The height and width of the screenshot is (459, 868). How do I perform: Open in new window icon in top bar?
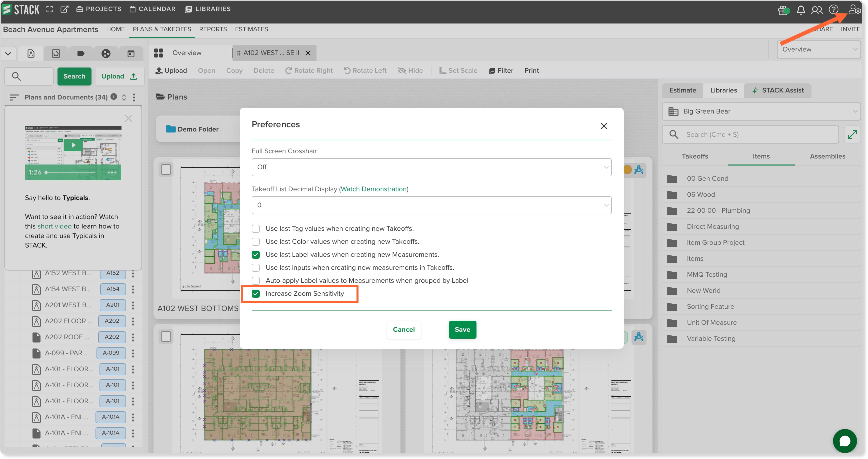[x=64, y=9]
